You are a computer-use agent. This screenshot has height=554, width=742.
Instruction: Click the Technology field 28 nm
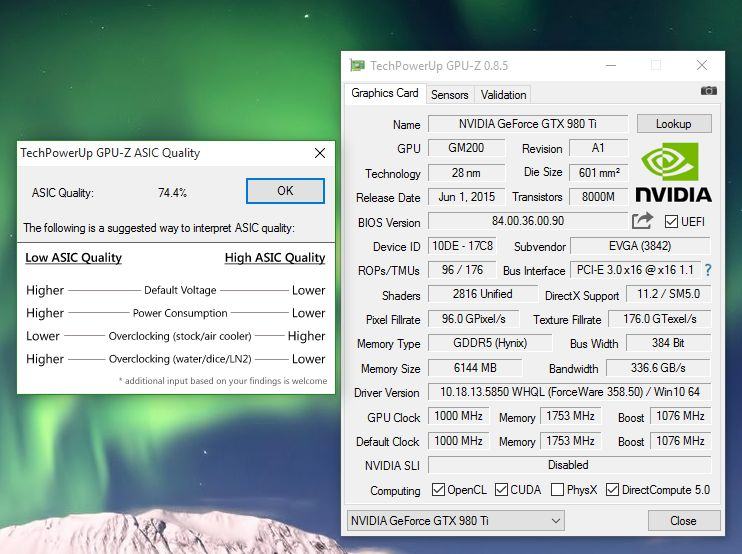467,173
